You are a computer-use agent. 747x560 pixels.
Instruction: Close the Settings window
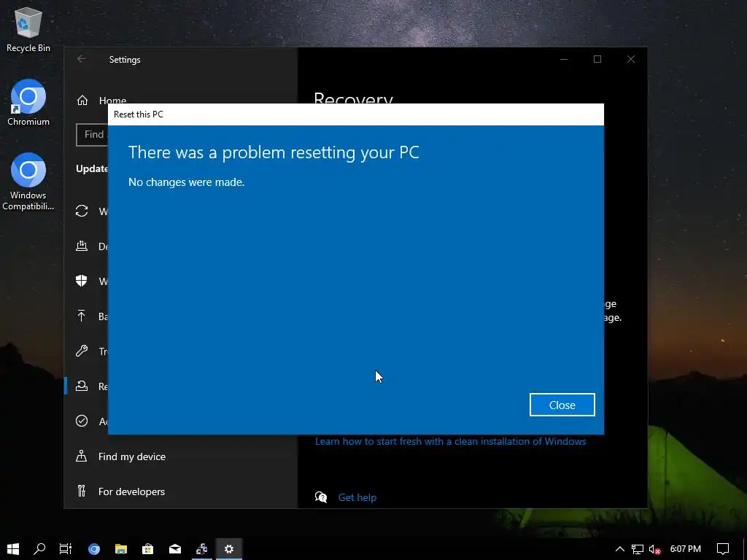tap(631, 59)
